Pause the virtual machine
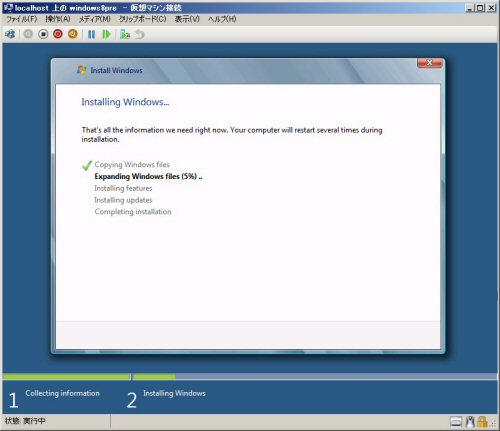This screenshot has height=431, width=500. [x=91, y=34]
